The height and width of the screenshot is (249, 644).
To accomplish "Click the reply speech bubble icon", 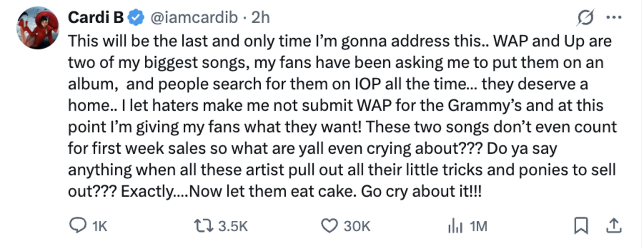I will point(77,226).
